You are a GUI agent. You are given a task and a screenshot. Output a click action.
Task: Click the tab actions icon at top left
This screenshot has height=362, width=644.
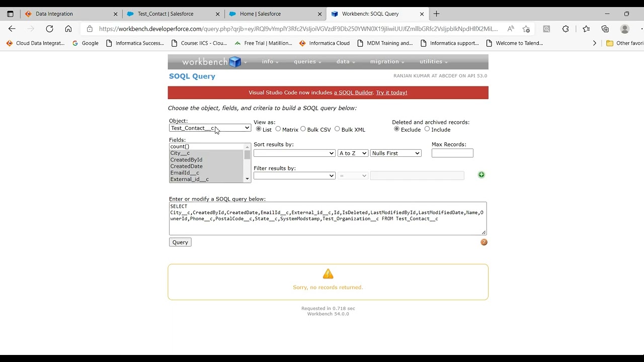click(x=10, y=14)
